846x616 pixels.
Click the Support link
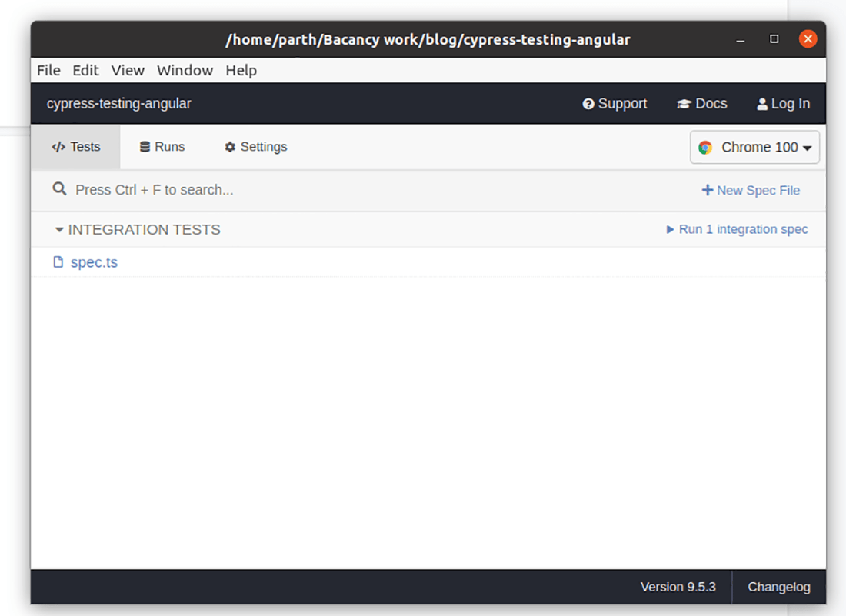coord(615,104)
